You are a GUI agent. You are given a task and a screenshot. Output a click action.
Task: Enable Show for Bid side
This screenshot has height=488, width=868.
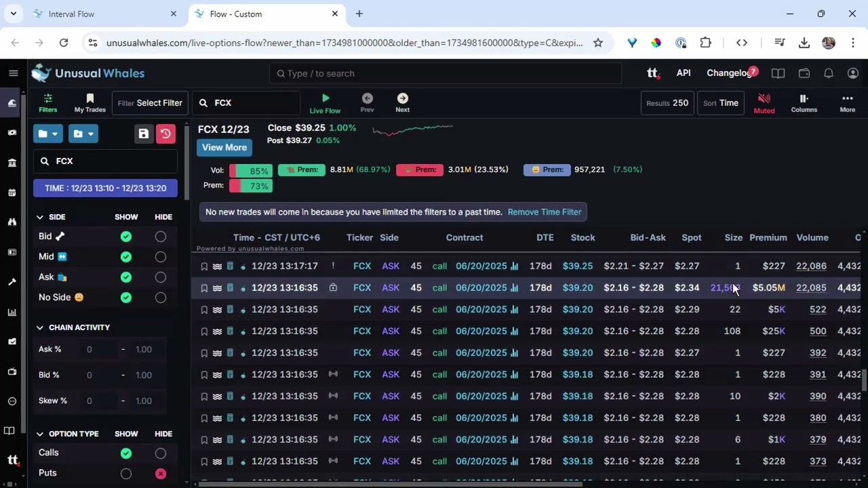(x=125, y=237)
